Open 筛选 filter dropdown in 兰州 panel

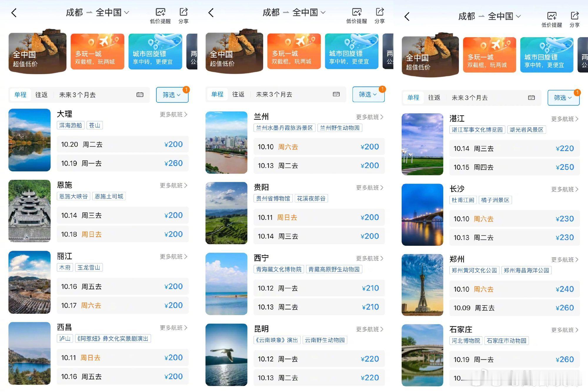[x=368, y=94]
